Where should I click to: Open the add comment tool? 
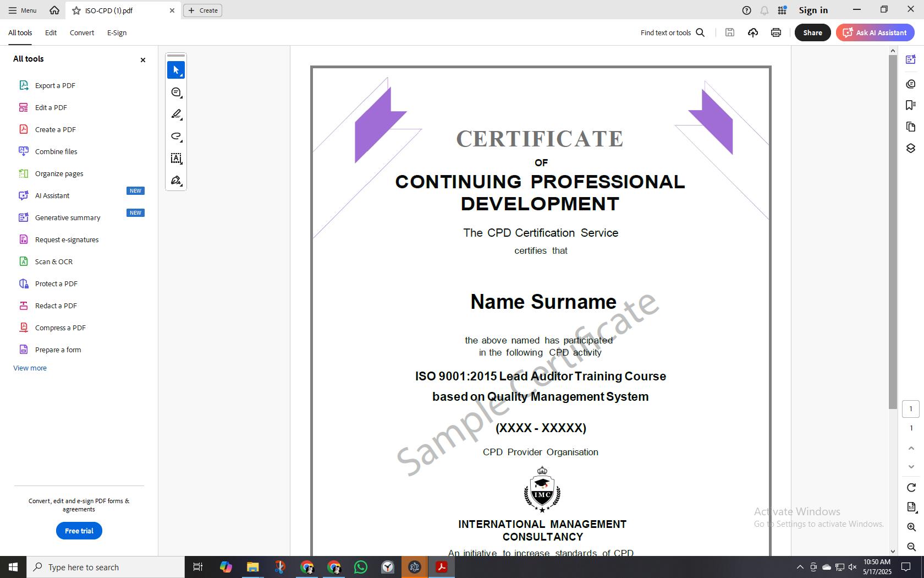[x=176, y=92]
